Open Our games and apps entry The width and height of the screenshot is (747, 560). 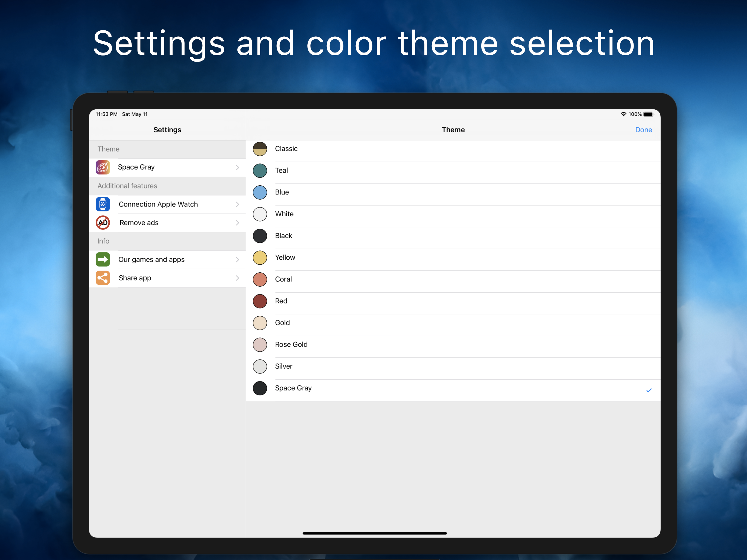[151, 259]
